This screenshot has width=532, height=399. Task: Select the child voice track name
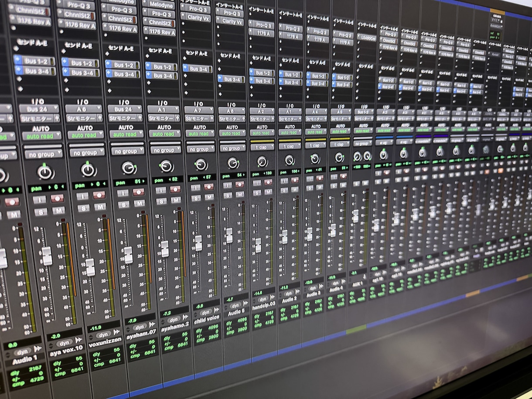point(208,318)
